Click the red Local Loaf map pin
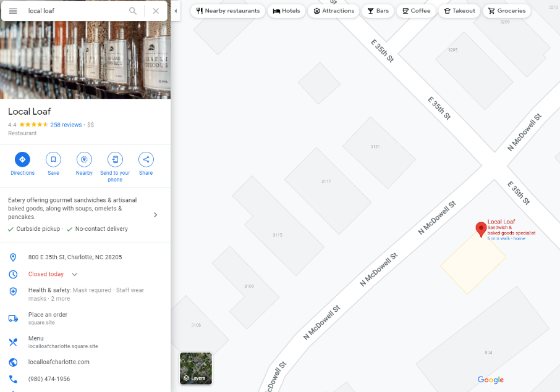 coord(481,229)
